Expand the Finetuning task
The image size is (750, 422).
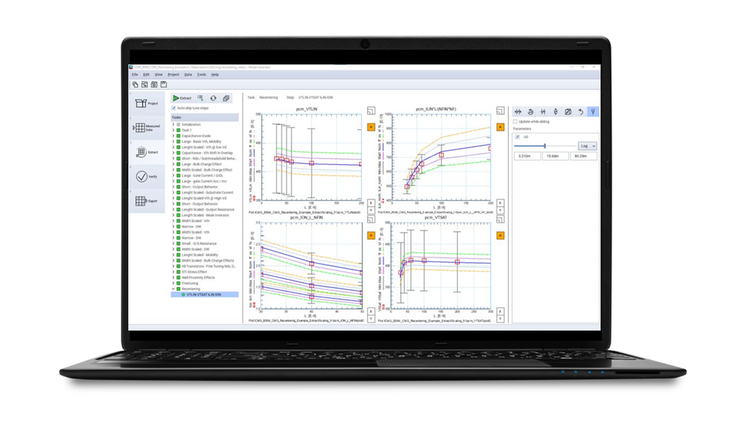tap(174, 283)
